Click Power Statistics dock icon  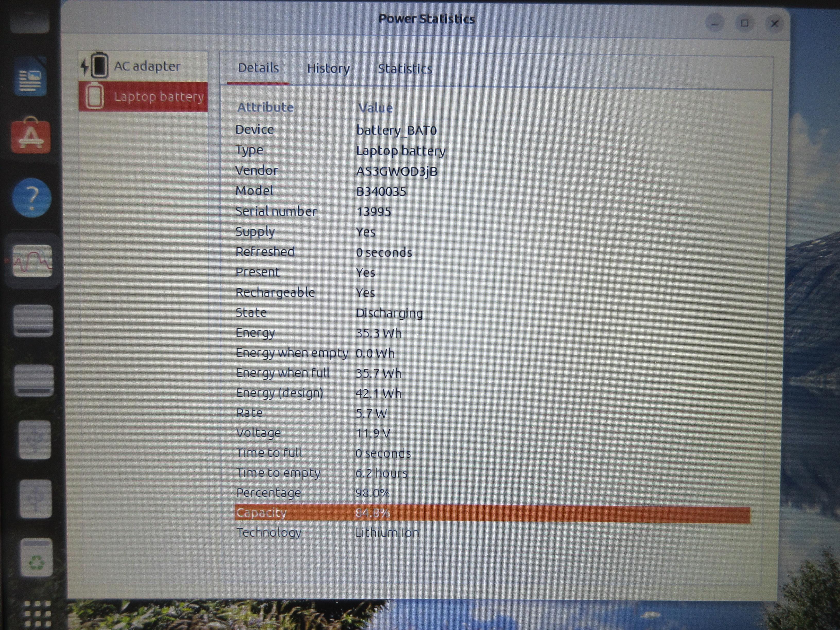(32, 260)
